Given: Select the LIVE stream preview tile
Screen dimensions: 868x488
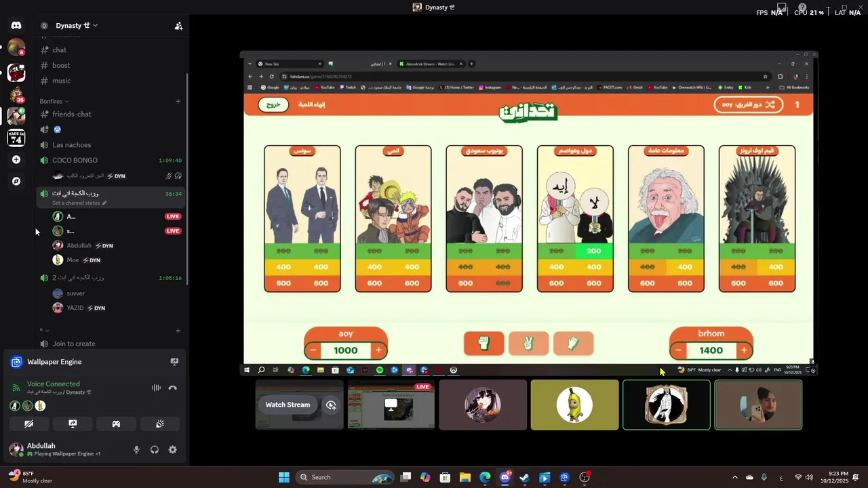Looking at the screenshot, I should [391, 405].
